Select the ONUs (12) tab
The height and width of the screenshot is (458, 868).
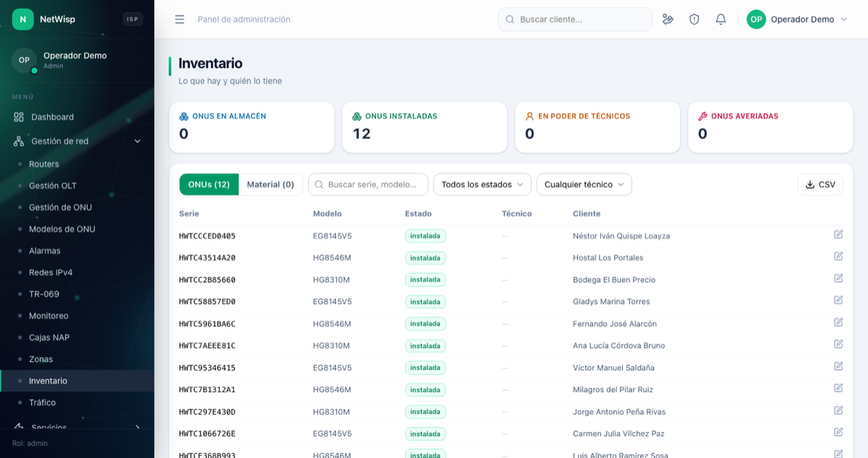[x=209, y=185]
